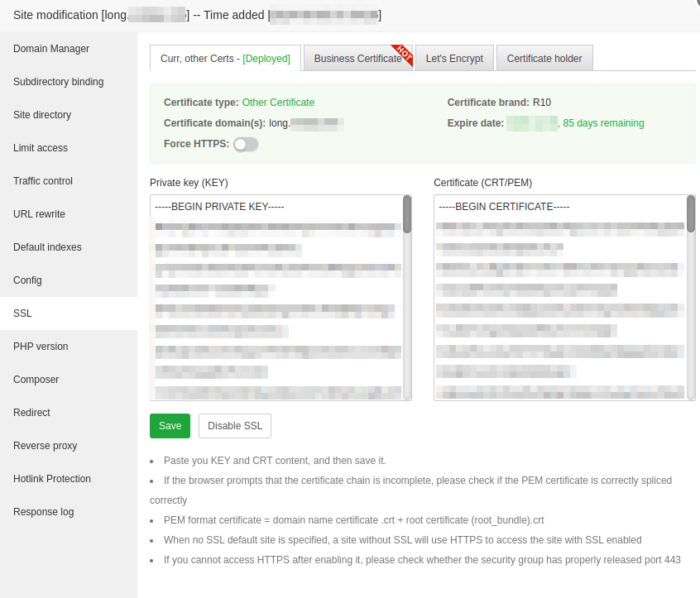
Task: Click the Certificate box scrollbar
Action: 691,215
